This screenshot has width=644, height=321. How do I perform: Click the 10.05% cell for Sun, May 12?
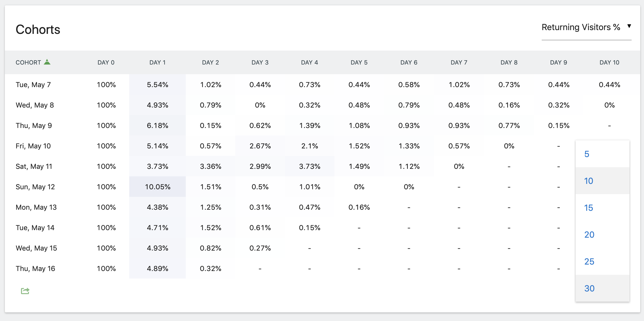tap(157, 187)
